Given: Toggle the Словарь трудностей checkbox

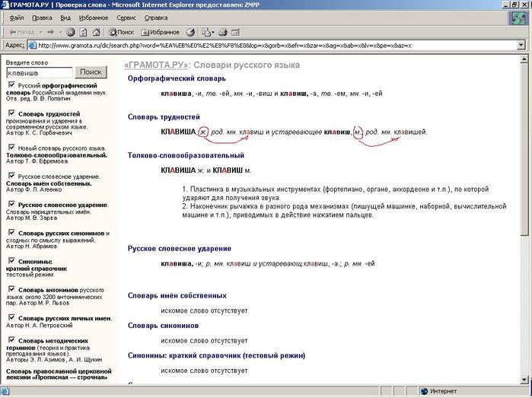Looking at the screenshot, I should click(11, 113).
